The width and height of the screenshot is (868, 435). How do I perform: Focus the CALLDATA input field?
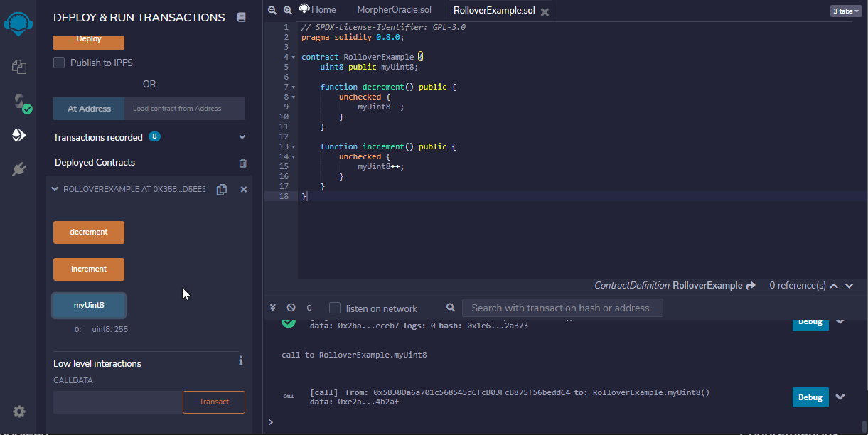118,402
